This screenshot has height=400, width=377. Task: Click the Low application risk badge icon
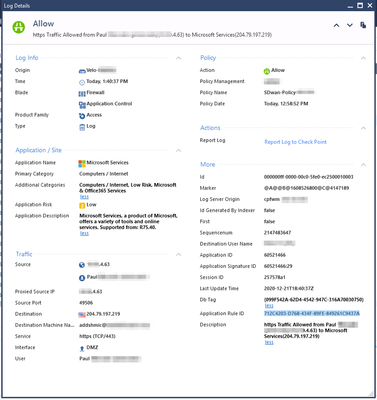click(x=82, y=205)
